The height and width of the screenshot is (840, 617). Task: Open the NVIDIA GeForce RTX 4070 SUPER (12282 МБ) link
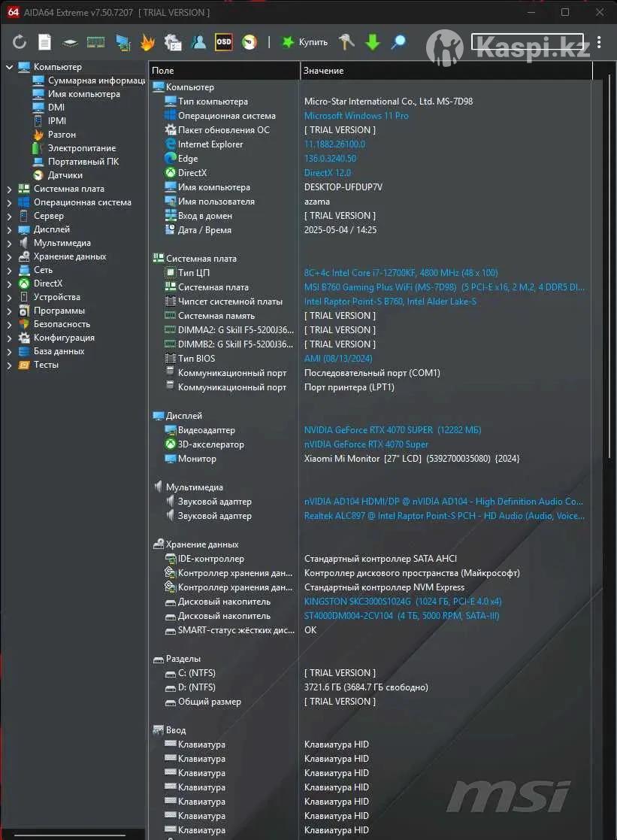pyautogui.click(x=392, y=430)
